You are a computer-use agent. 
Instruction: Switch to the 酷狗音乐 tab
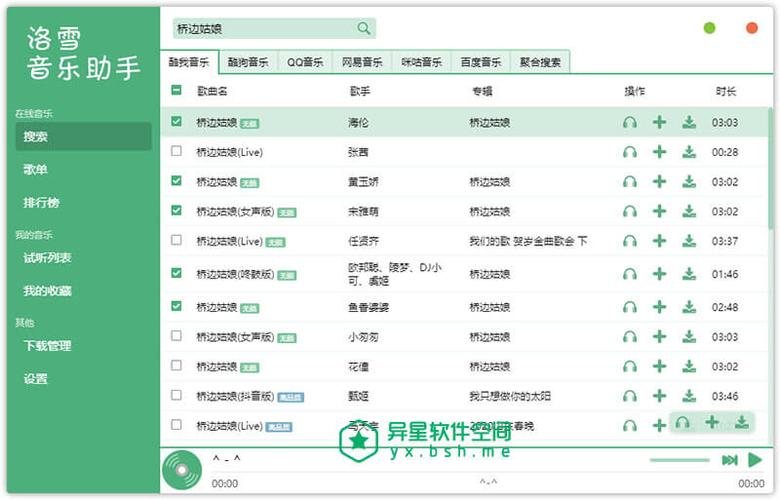248,62
